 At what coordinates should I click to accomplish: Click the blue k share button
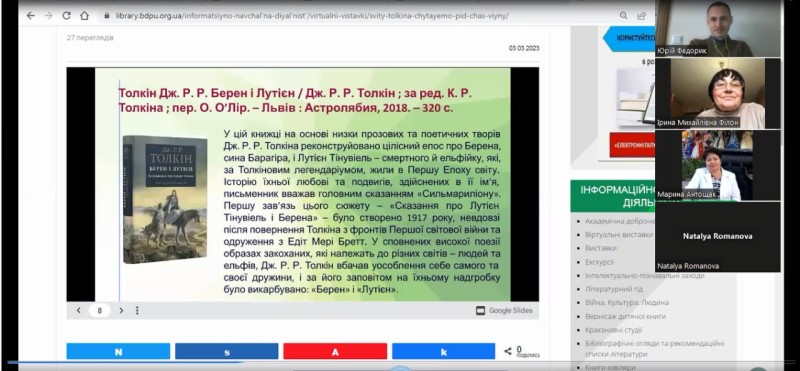pyautogui.click(x=443, y=352)
